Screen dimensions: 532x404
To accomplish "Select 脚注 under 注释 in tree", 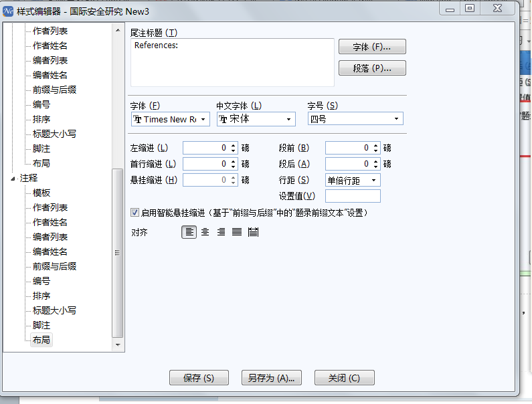I will [41, 325].
